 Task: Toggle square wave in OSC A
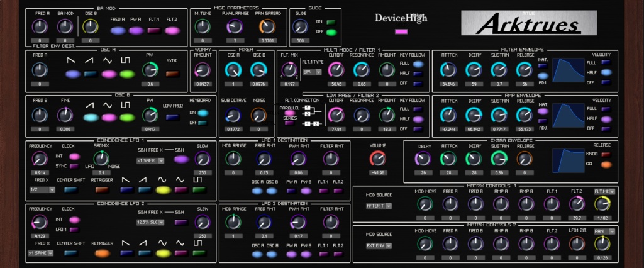(127, 74)
